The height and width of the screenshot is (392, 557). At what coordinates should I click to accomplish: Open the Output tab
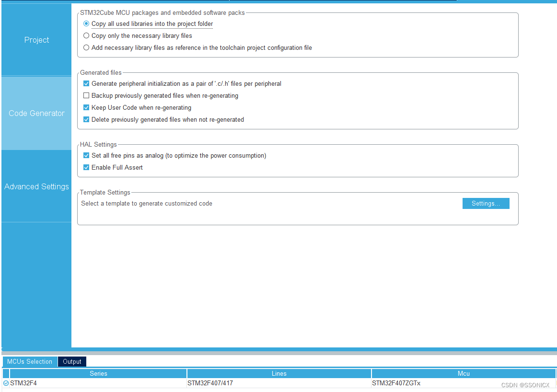point(72,361)
